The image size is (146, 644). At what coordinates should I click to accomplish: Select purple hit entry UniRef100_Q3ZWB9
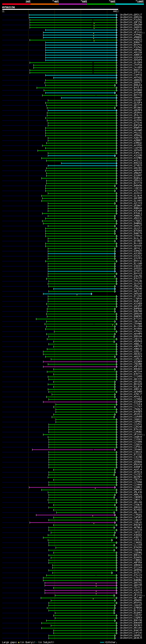(x=131, y=361)
